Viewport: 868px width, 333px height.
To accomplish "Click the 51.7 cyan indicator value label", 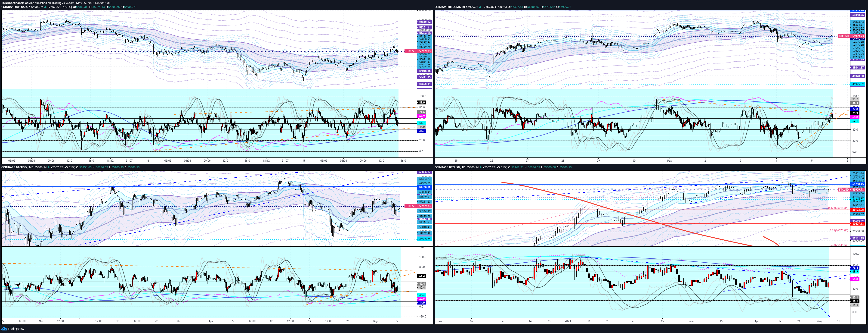I will click(422, 123).
